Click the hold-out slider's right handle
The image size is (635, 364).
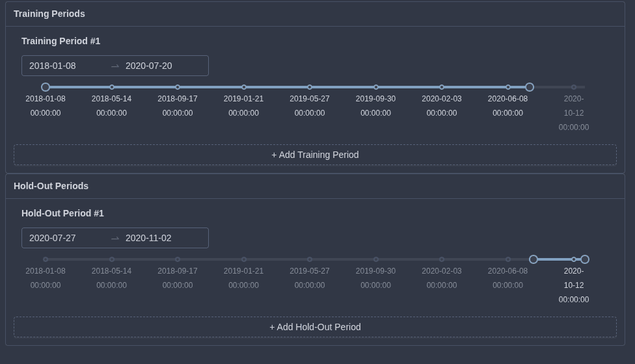point(585,259)
